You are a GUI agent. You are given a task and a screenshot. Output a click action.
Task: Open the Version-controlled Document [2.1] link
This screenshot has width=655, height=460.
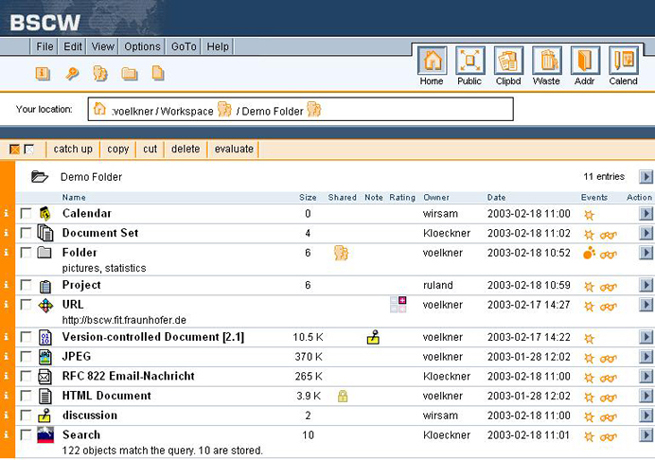(153, 338)
